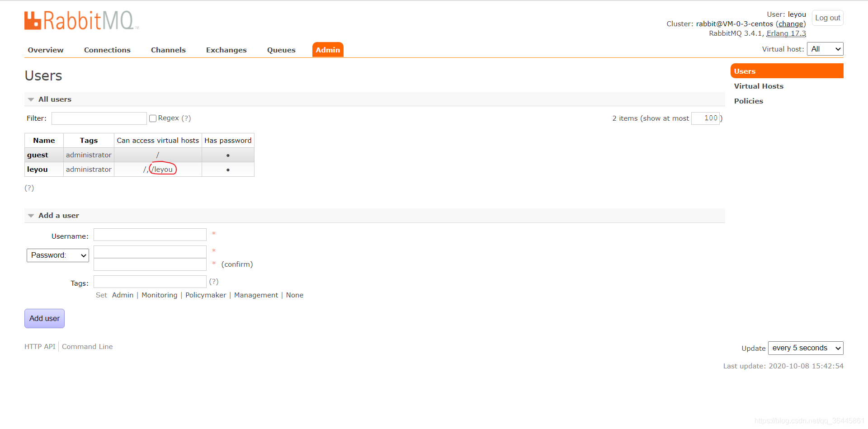The image size is (868, 429).
Task: Enable the Regex filter option
Action: pos(153,118)
